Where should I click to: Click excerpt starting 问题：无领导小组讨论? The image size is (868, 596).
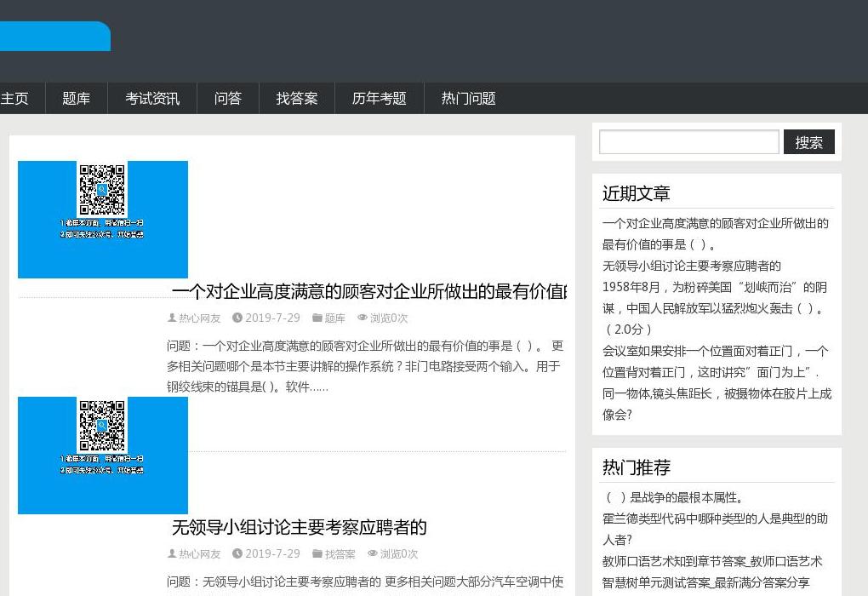(365, 582)
